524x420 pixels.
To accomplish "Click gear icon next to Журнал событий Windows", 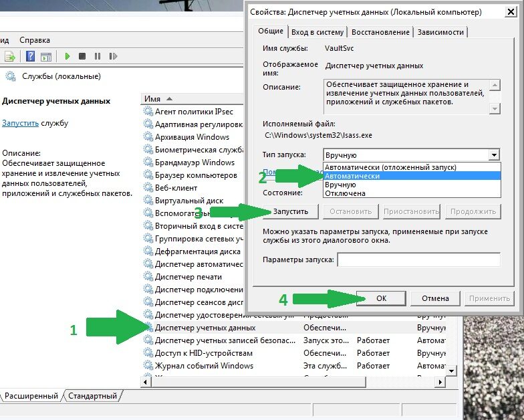I will [x=148, y=366].
